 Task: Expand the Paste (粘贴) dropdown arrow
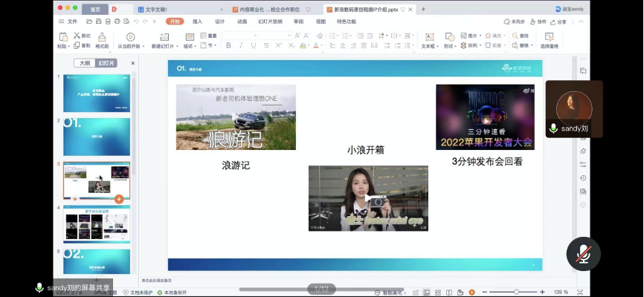(69, 46)
